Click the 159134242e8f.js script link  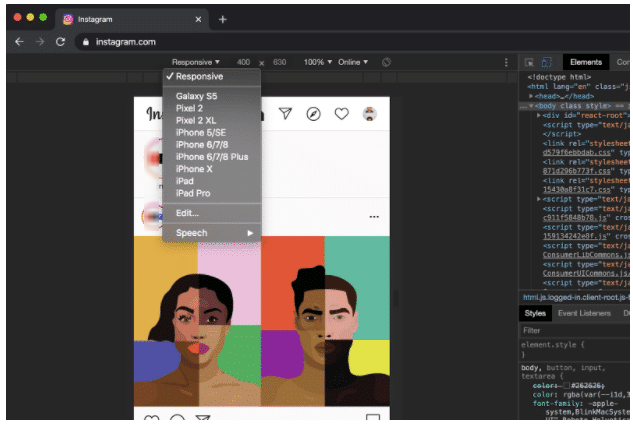pyautogui.click(x=574, y=237)
